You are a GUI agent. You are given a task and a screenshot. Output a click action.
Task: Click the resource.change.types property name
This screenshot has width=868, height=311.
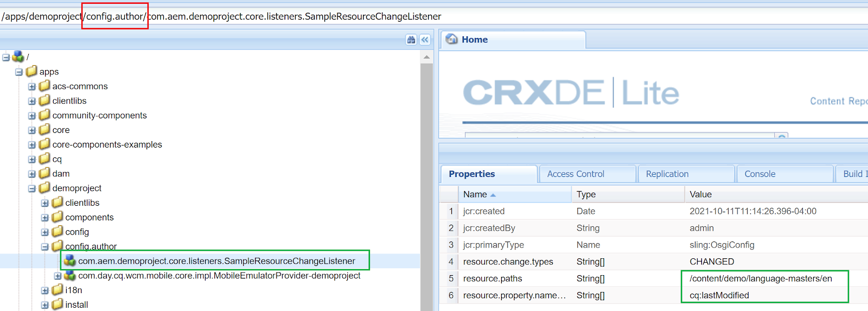(x=508, y=262)
